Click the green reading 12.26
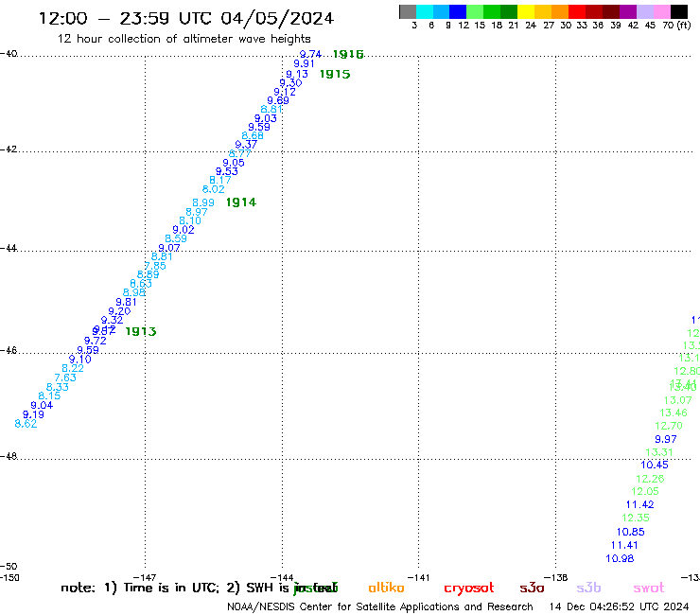This screenshot has width=700, height=615. [650, 479]
